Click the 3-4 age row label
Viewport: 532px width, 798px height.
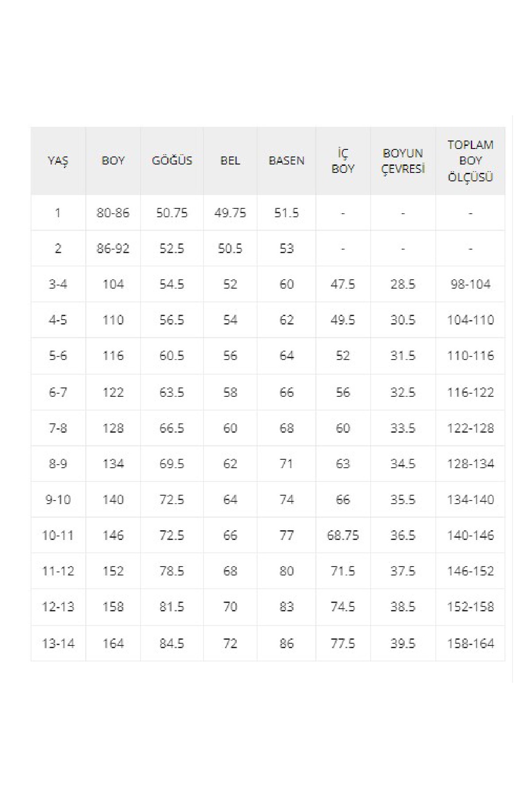pos(58,284)
